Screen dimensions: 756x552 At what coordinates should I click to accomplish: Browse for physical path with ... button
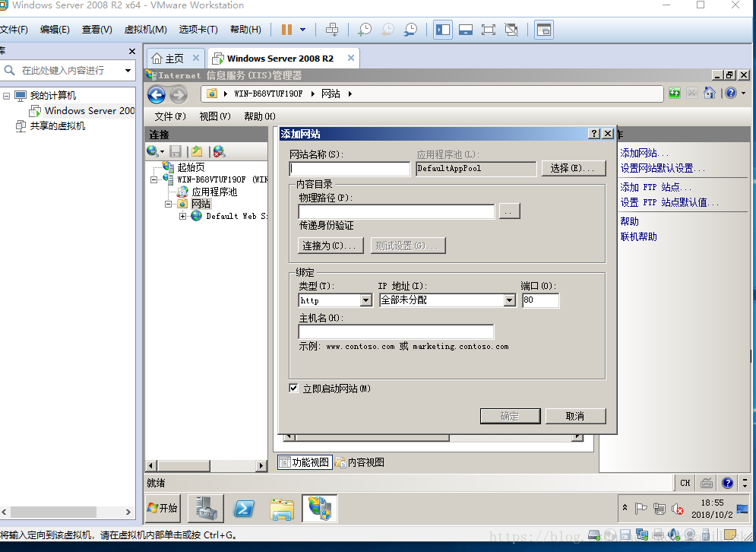coord(509,211)
